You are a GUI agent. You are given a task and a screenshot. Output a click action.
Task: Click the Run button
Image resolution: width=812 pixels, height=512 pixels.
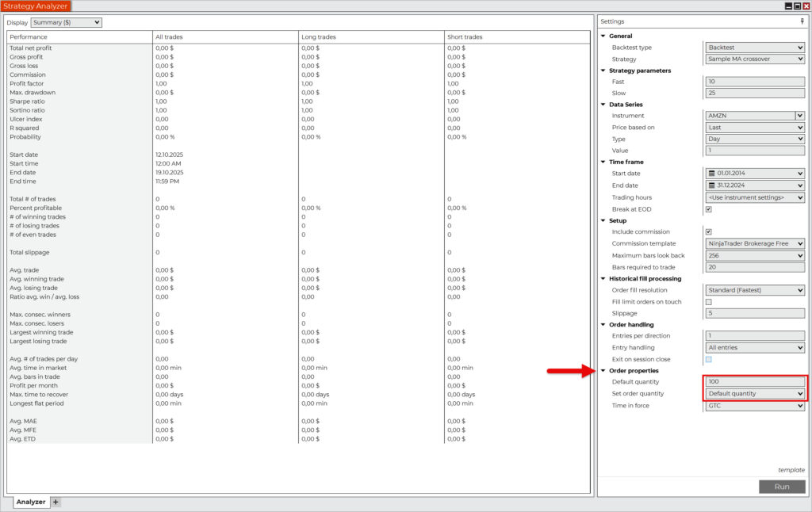coord(781,487)
